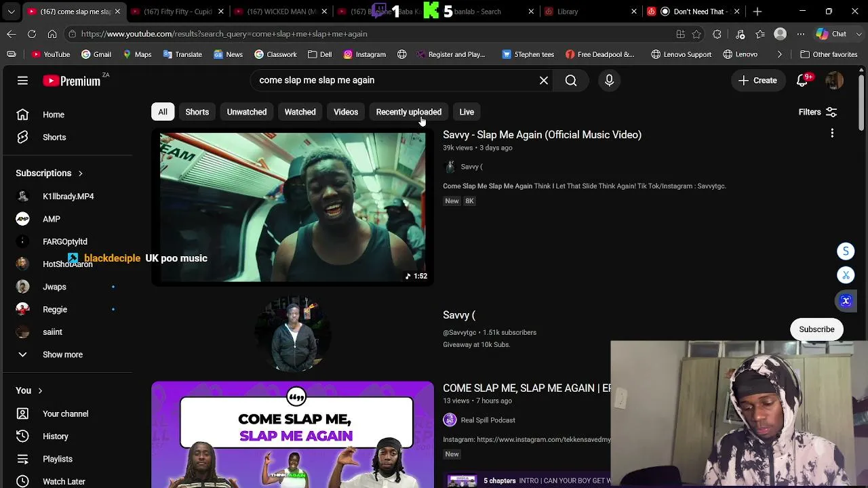Open the Gmail bookmark
This screenshot has width=868, height=488.
96,54
